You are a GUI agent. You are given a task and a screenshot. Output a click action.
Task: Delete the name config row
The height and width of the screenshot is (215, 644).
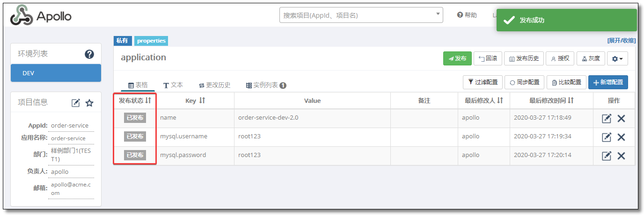point(621,118)
